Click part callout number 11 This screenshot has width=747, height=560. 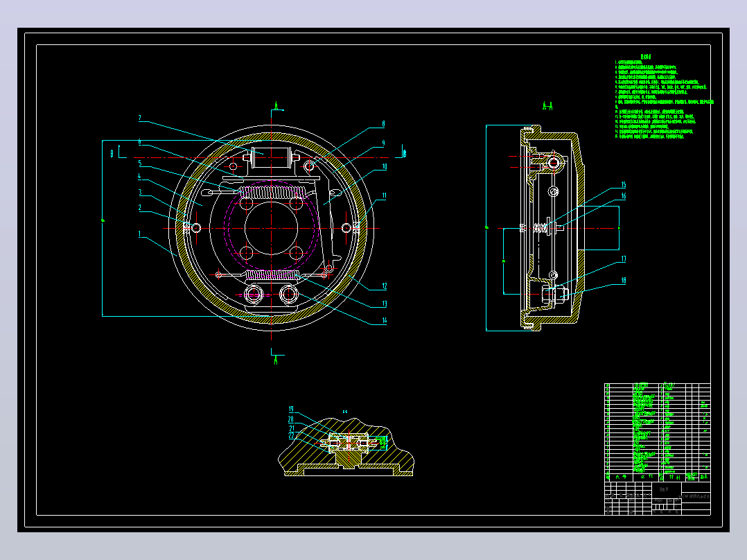(384, 195)
